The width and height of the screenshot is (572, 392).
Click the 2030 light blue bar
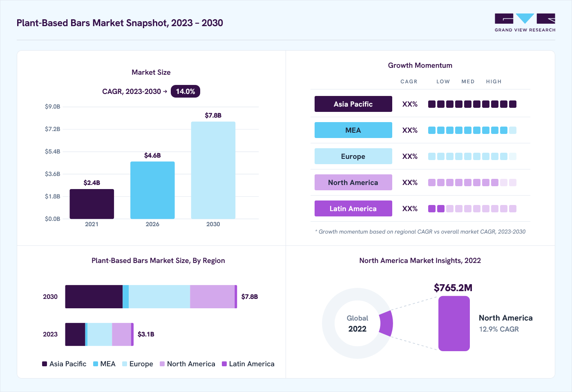(213, 170)
